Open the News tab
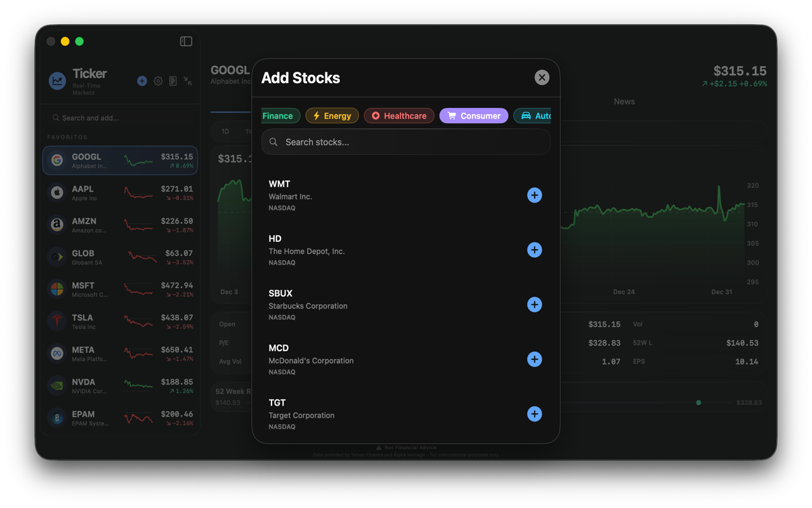The width and height of the screenshot is (812, 508). (x=624, y=102)
